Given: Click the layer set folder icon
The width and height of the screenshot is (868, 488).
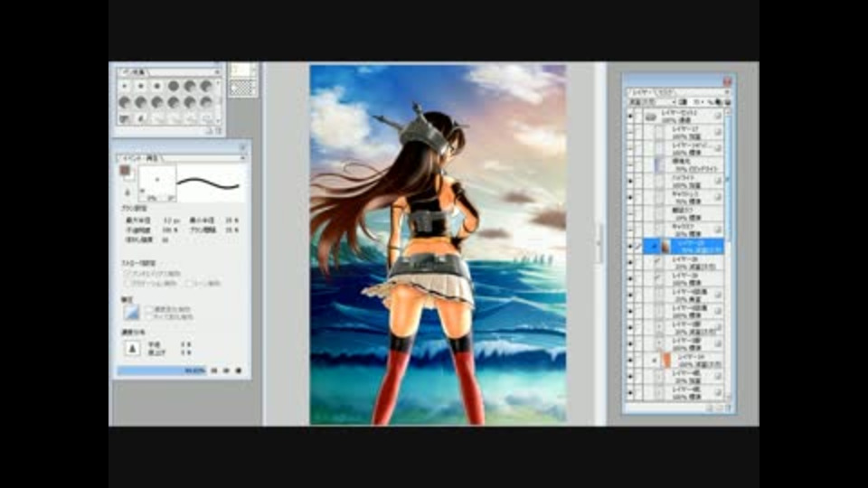Looking at the screenshot, I should 651,117.
